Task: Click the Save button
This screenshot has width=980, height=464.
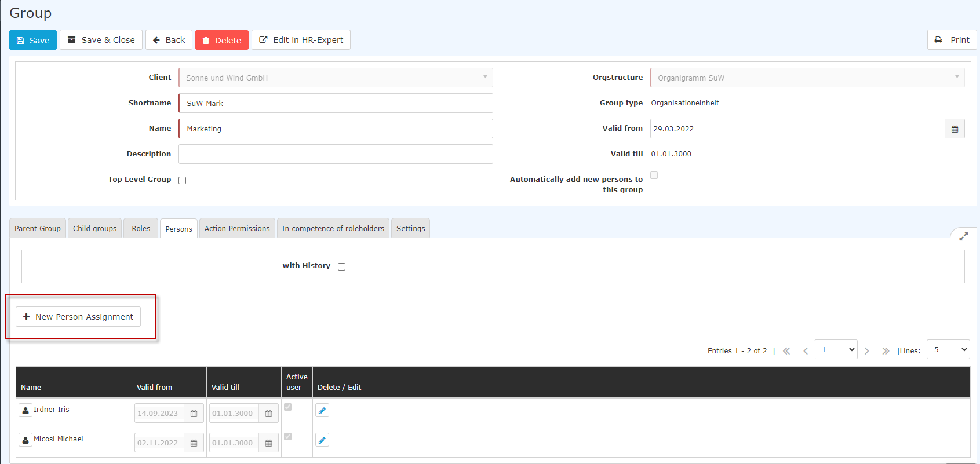Action: click(x=33, y=40)
